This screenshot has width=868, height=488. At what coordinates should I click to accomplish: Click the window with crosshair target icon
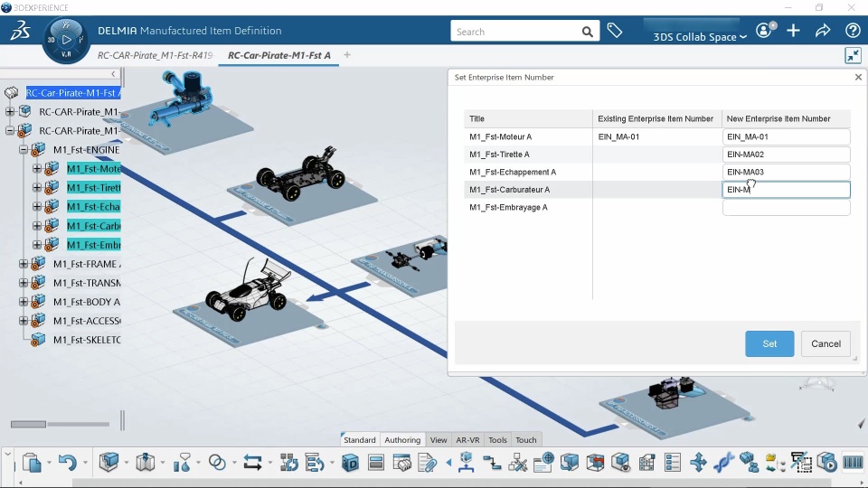(543, 462)
